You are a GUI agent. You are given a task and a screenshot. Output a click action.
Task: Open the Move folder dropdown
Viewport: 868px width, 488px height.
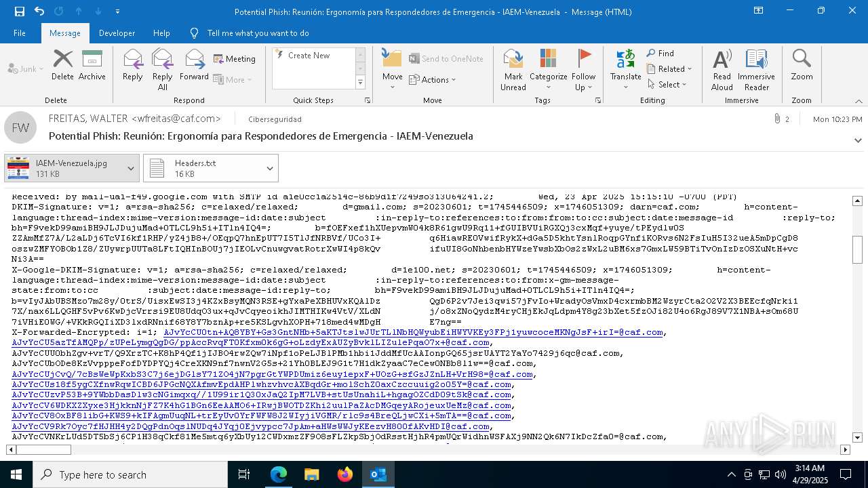(x=392, y=70)
